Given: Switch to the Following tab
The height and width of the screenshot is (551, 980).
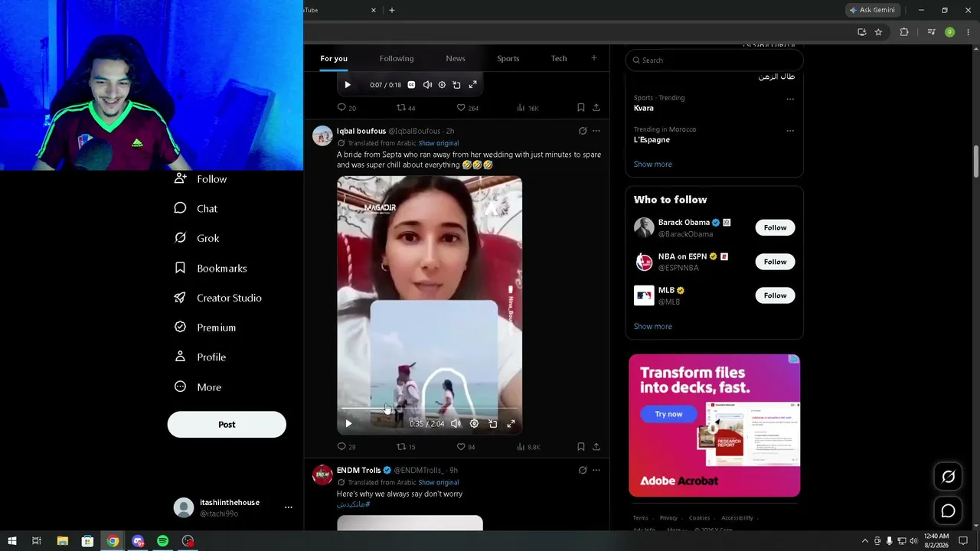Looking at the screenshot, I should coord(397,59).
